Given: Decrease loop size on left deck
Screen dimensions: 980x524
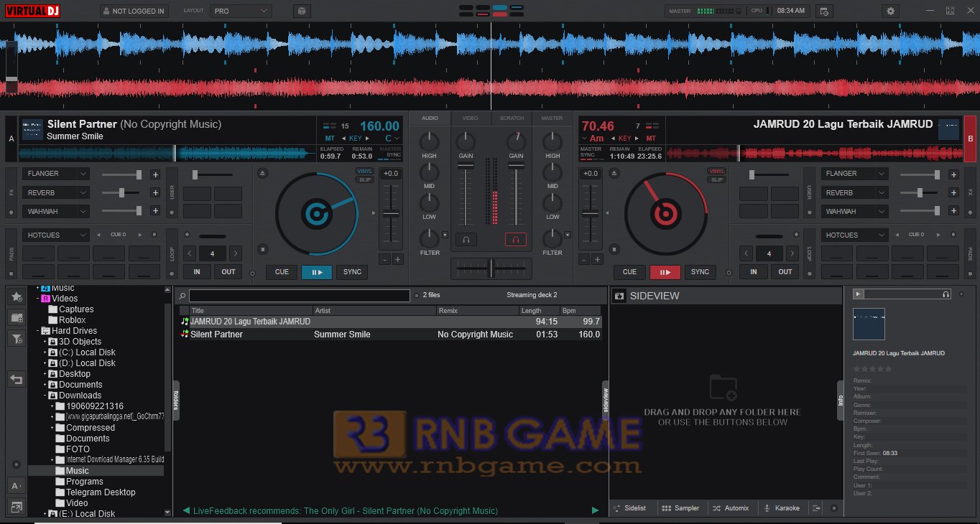Looking at the screenshot, I should [x=190, y=253].
